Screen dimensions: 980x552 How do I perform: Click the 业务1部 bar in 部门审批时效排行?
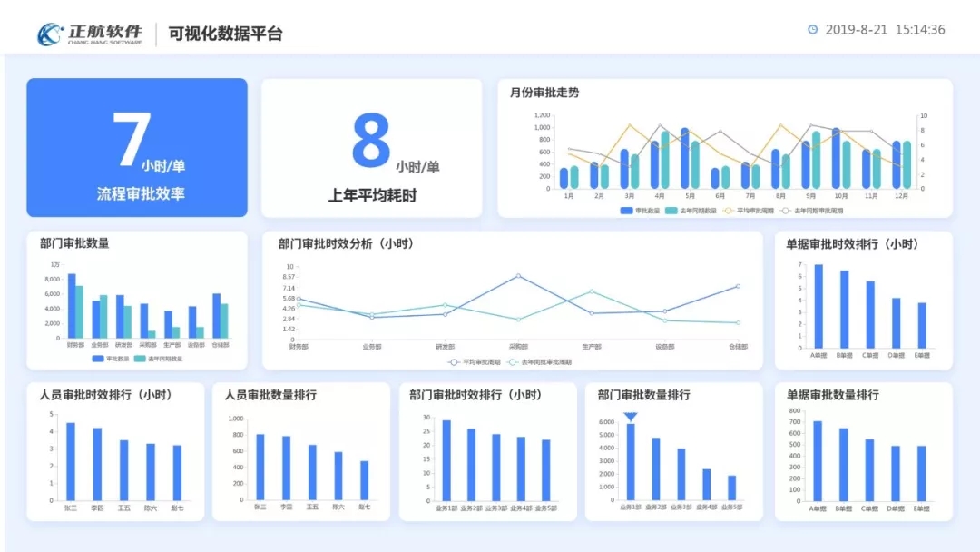(446, 460)
